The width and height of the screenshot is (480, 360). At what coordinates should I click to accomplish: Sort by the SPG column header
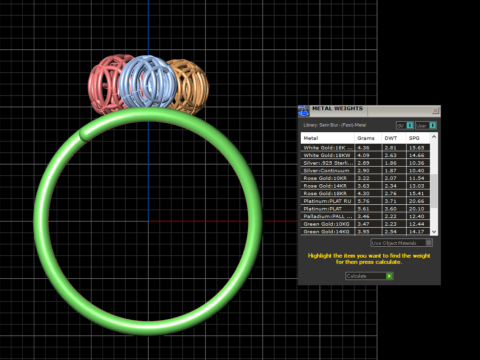pos(418,138)
